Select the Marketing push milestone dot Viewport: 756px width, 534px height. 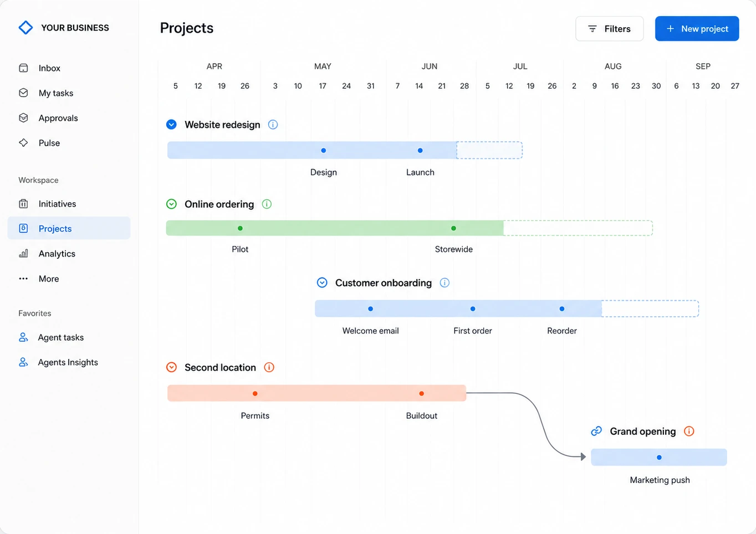point(659,458)
